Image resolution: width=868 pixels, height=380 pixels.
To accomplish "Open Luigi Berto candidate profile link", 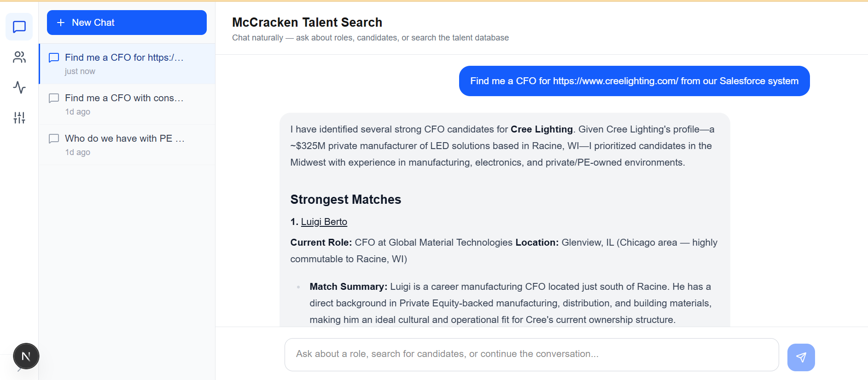I will pyautogui.click(x=324, y=222).
